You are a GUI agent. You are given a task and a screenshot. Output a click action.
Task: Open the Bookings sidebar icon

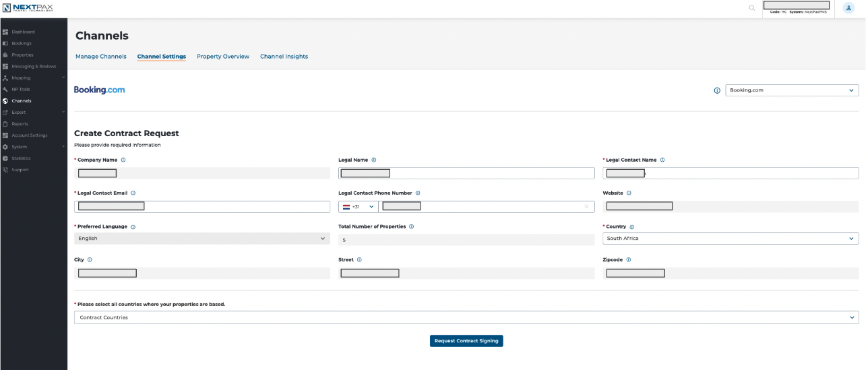(x=5, y=43)
